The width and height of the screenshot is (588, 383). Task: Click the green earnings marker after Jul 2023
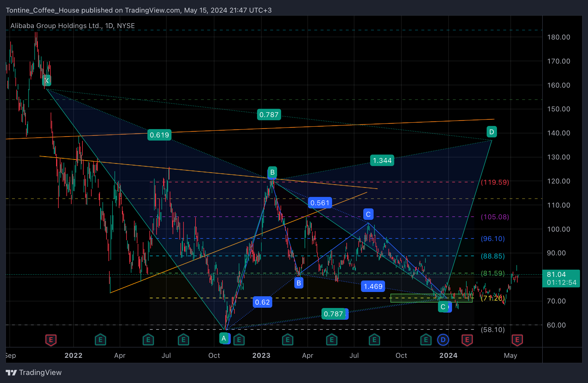coord(374,340)
